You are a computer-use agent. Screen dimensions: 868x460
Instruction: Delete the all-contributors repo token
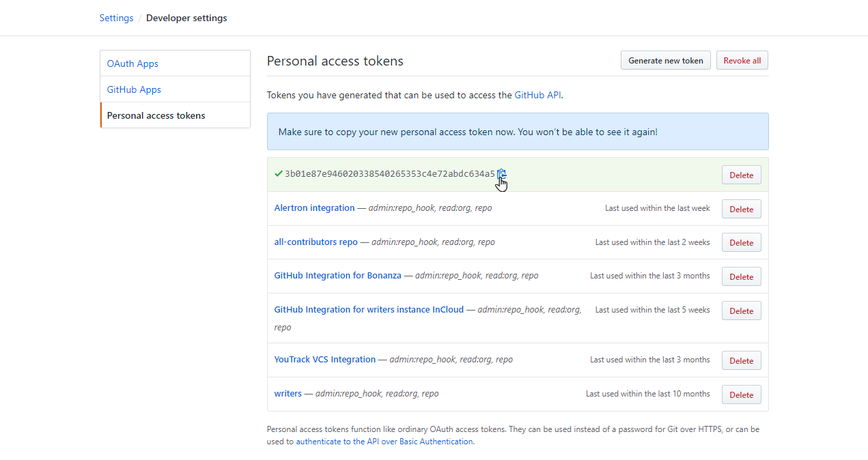pyautogui.click(x=741, y=242)
